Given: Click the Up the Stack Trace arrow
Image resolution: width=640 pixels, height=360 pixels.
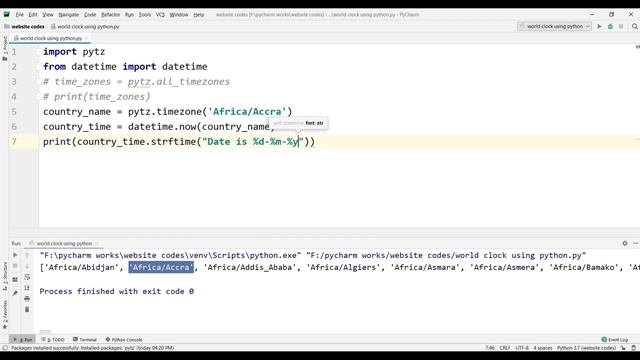Looking at the screenshot, I should [x=27, y=255].
